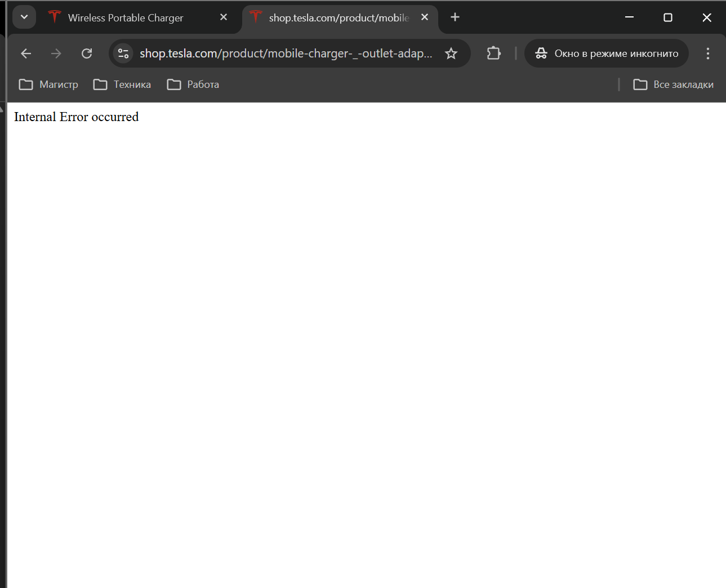The height and width of the screenshot is (588, 726).
Task: Click the back navigation arrow
Action: pyautogui.click(x=26, y=54)
